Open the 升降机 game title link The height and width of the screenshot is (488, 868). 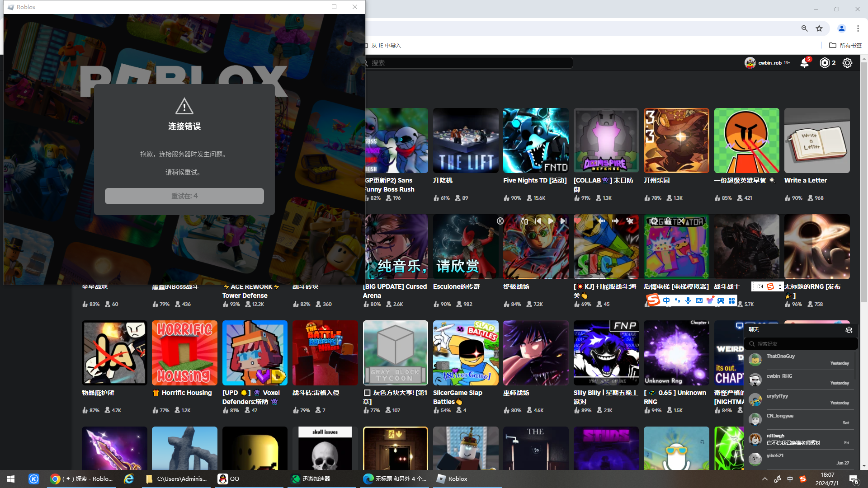[443, 180]
